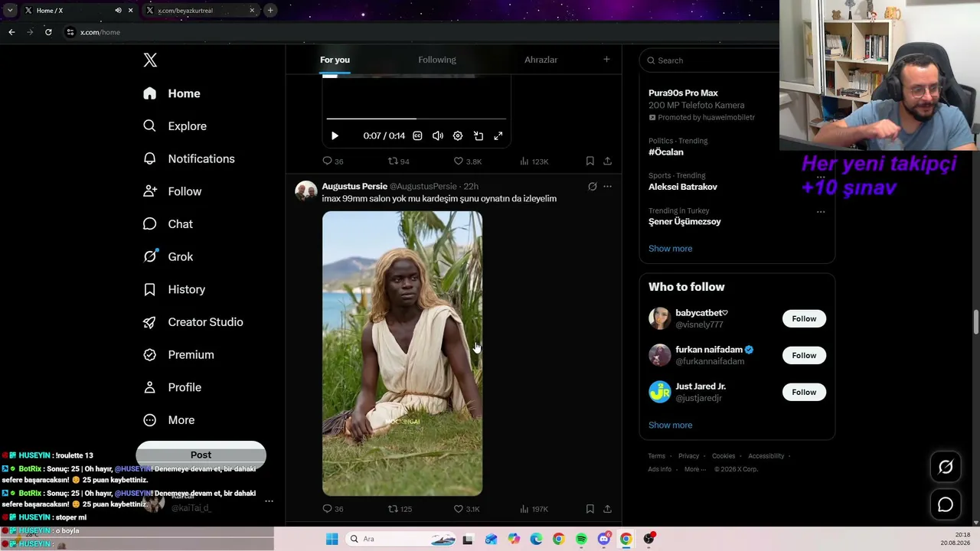This screenshot has width=980, height=551.
Task: Open the #Öcalan trending topic
Action: click(666, 152)
